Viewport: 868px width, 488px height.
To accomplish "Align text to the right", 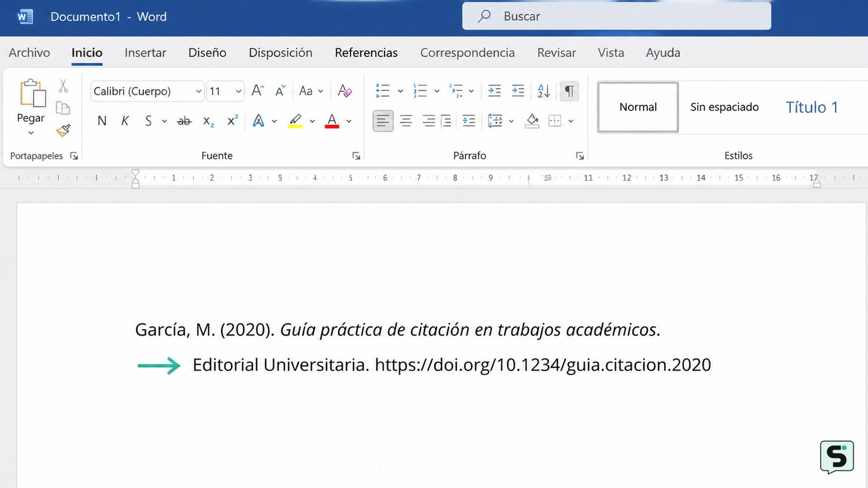I will (429, 120).
